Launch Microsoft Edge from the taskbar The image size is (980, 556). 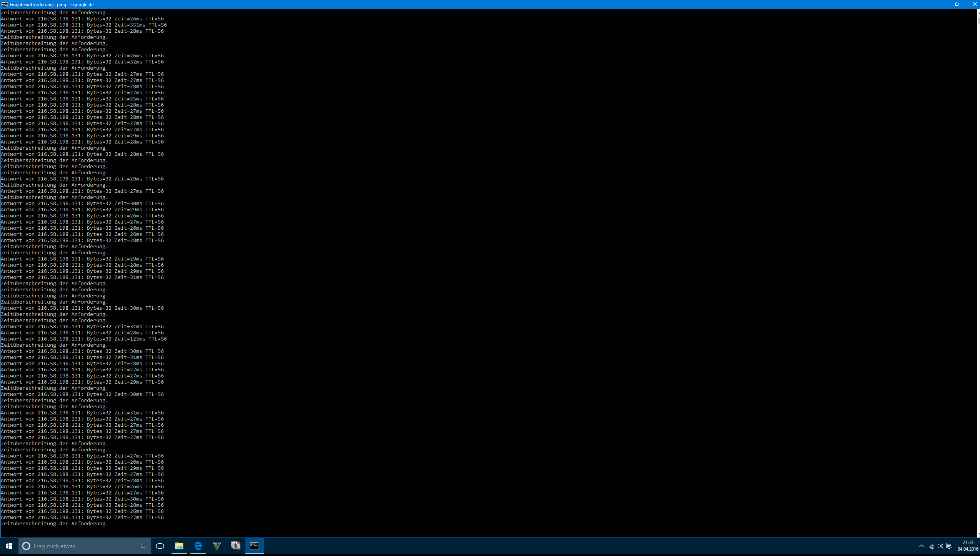click(198, 546)
